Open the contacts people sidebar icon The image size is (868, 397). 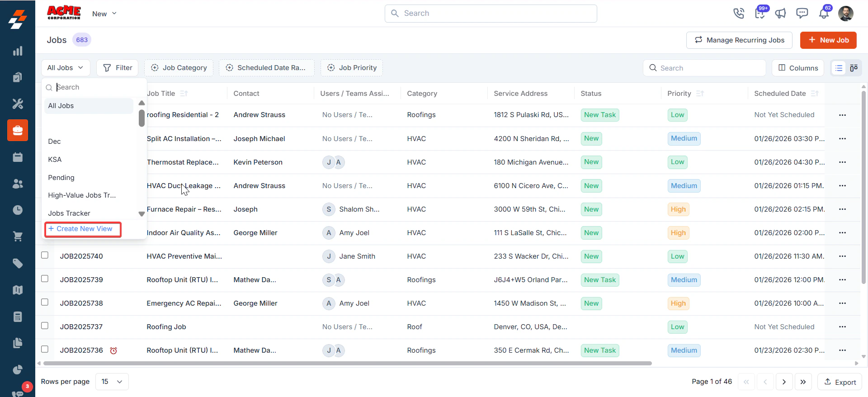click(x=18, y=184)
